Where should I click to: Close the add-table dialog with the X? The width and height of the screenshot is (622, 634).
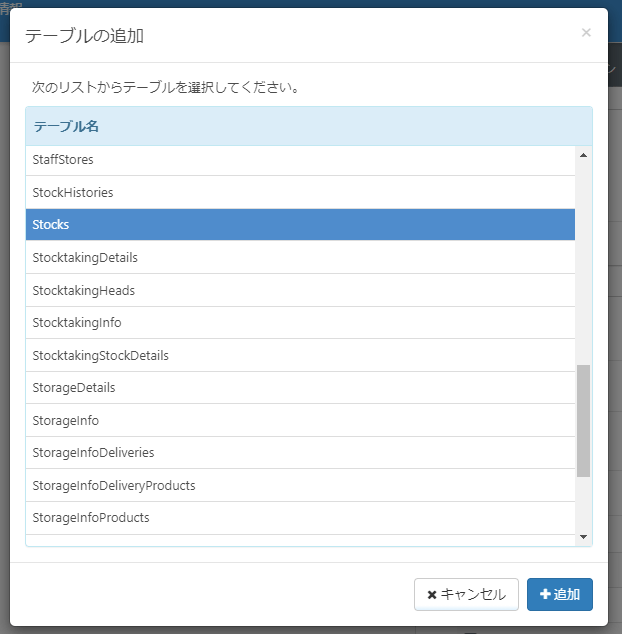tap(586, 32)
